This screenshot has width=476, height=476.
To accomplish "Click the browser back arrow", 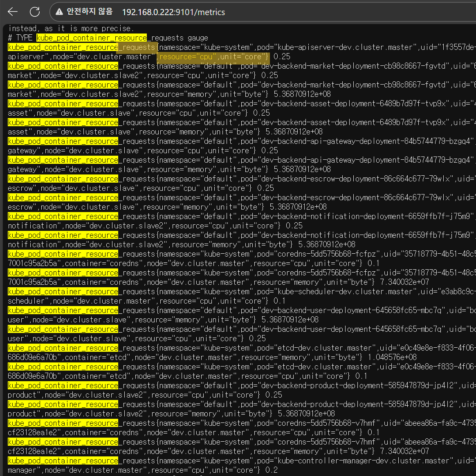I will [13, 12].
